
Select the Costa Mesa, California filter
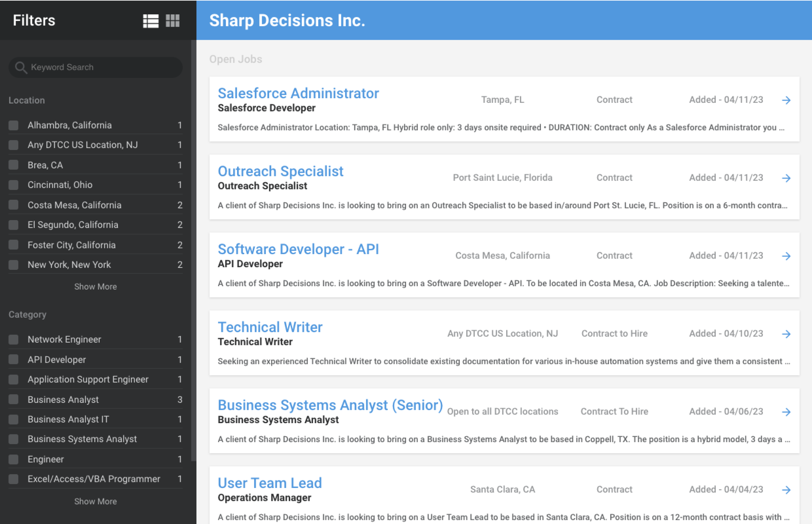tap(14, 204)
